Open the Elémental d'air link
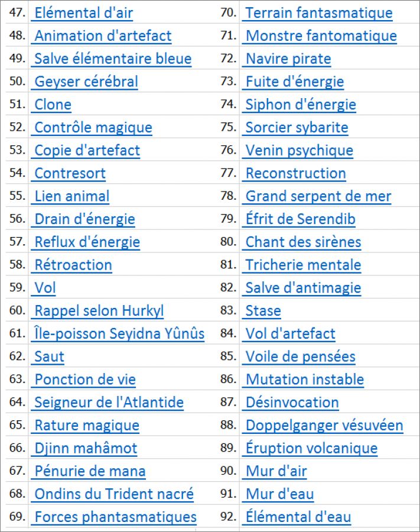420x532 pixels. point(83,13)
